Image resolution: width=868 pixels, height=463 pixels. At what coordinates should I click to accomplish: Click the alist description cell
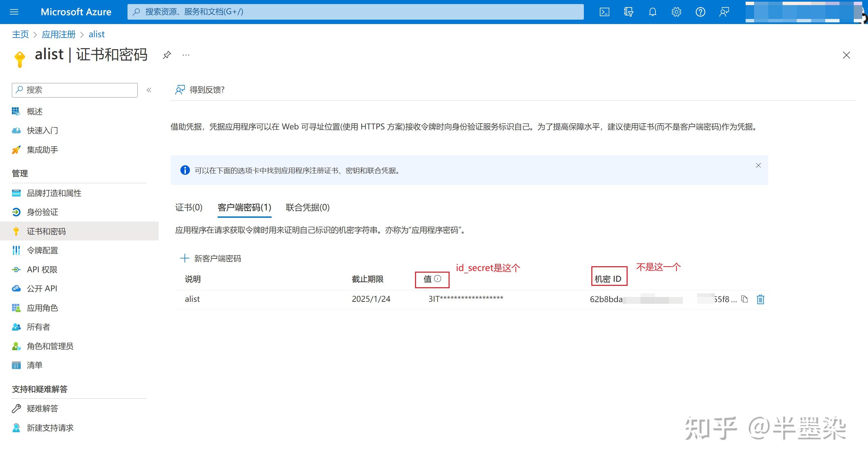[x=192, y=299]
